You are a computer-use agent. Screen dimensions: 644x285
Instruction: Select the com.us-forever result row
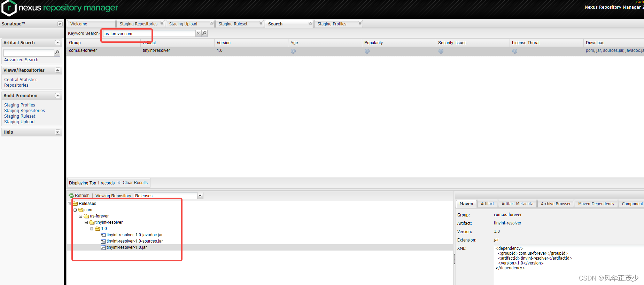pyautogui.click(x=355, y=51)
